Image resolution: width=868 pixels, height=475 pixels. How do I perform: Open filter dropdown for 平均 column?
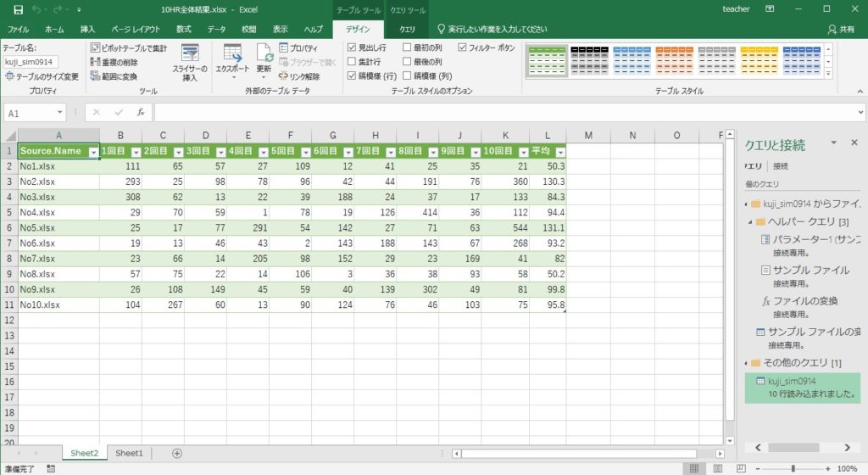560,152
